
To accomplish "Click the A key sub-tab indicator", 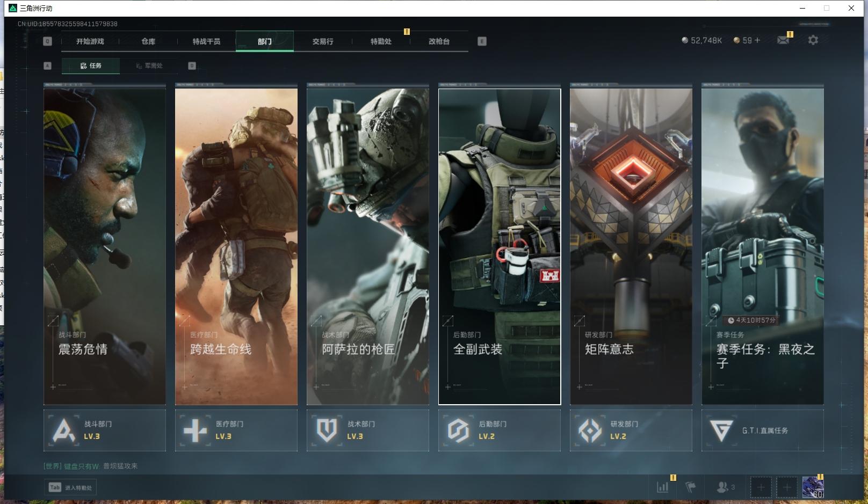I will (48, 65).
